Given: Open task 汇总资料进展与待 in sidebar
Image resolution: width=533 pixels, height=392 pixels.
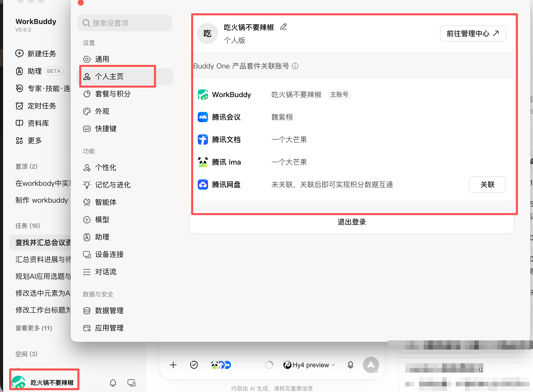Looking at the screenshot, I should coord(43,259).
